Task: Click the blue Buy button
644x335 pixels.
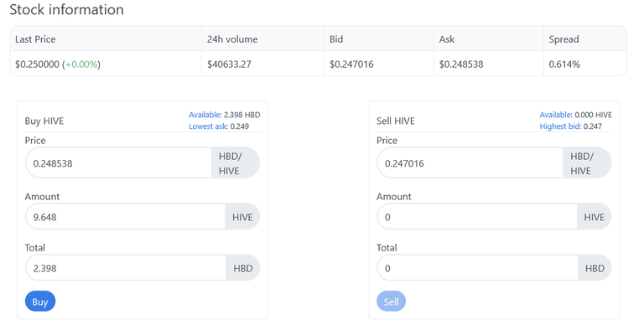Action: pos(40,301)
